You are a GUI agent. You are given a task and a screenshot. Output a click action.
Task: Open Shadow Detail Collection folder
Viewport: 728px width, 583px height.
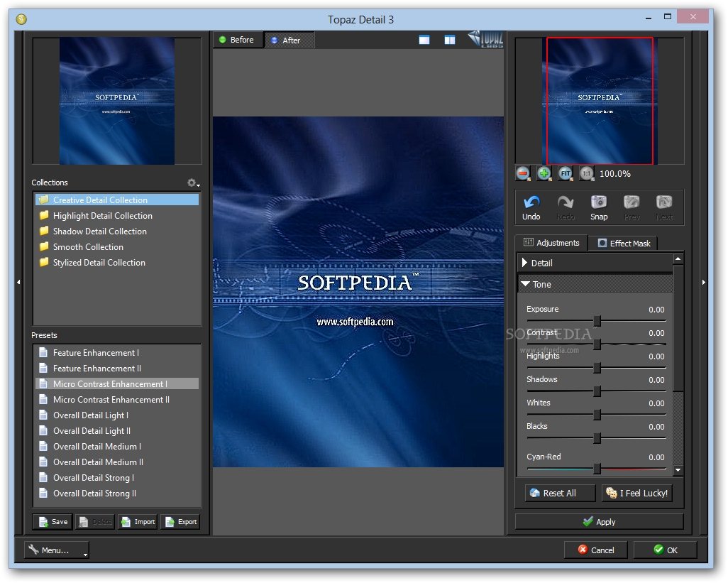click(117, 231)
